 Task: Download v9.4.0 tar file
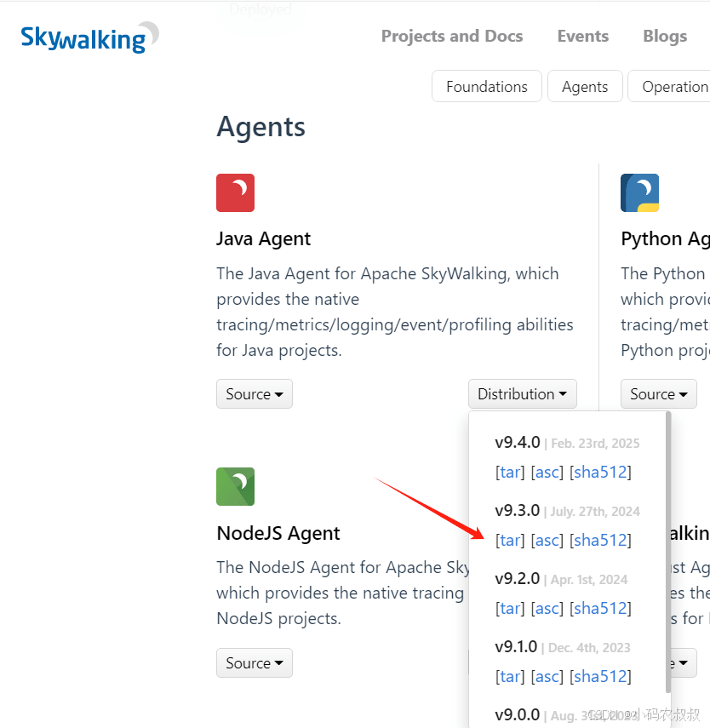point(510,473)
